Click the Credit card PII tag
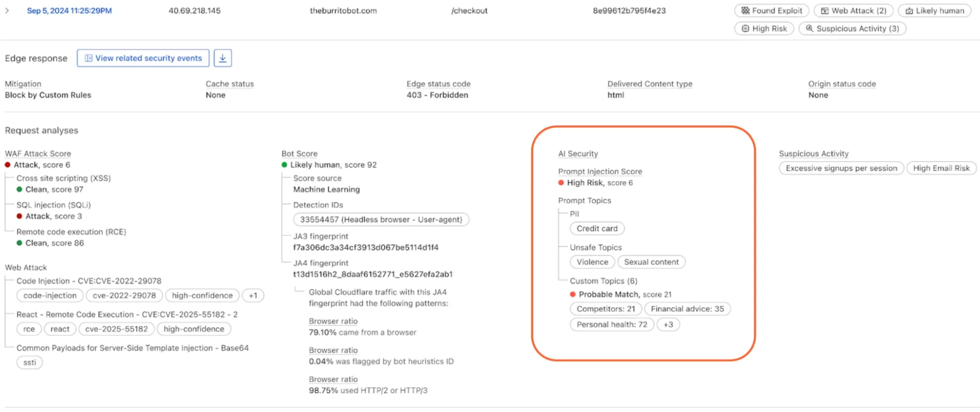Viewport: 980px width, 412px height. pos(597,228)
